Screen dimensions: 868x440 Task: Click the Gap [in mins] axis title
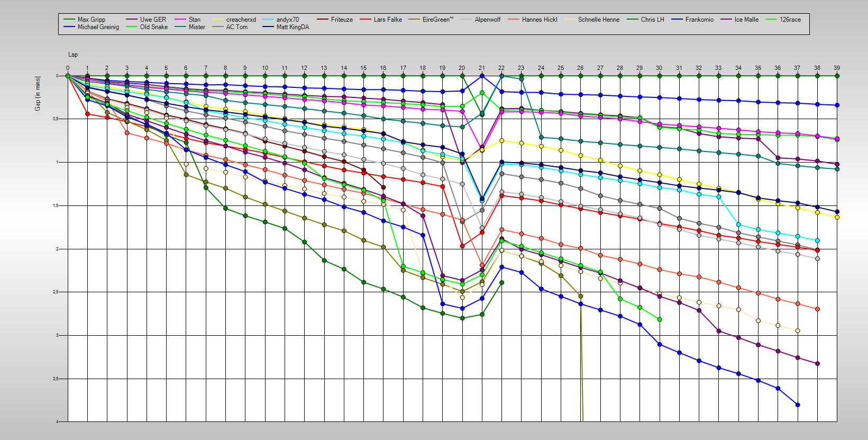[x=38, y=94]
